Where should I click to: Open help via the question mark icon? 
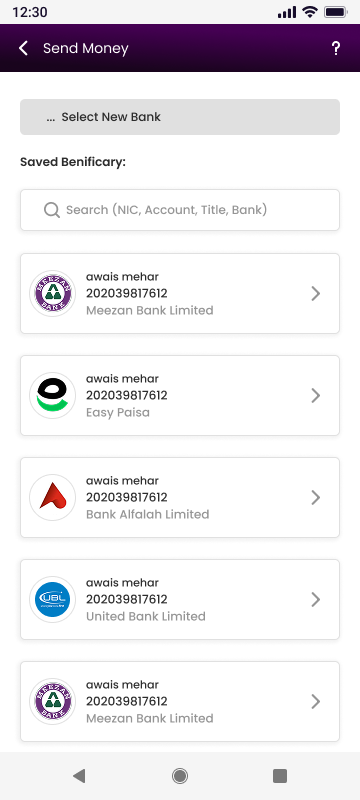(x=336, y=48)
